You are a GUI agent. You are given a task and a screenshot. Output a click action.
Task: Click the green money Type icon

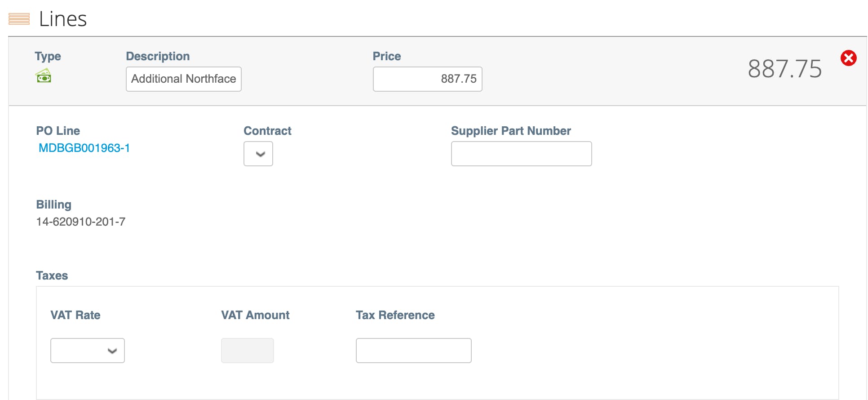(x=44, y=76)
